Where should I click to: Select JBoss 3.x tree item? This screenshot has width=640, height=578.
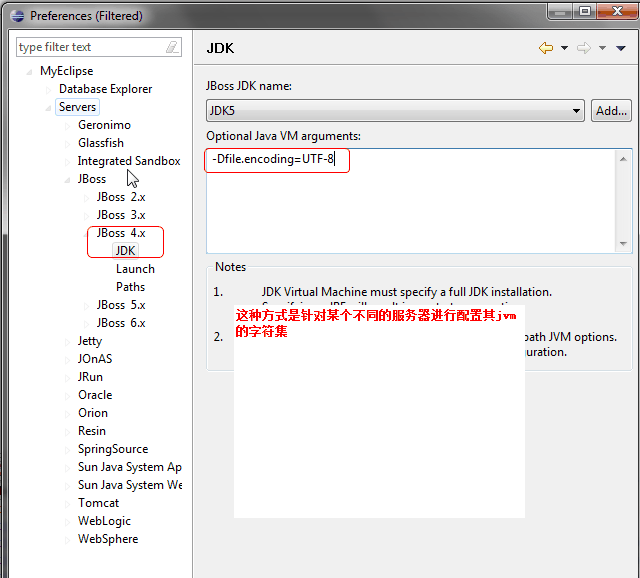(x=121, y=215)
